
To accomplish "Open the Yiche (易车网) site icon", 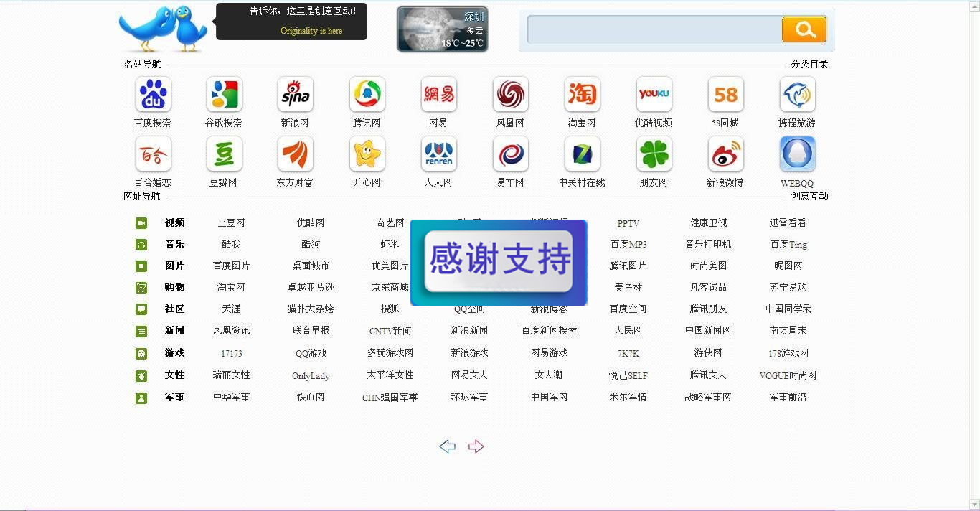I will [511, 154].
